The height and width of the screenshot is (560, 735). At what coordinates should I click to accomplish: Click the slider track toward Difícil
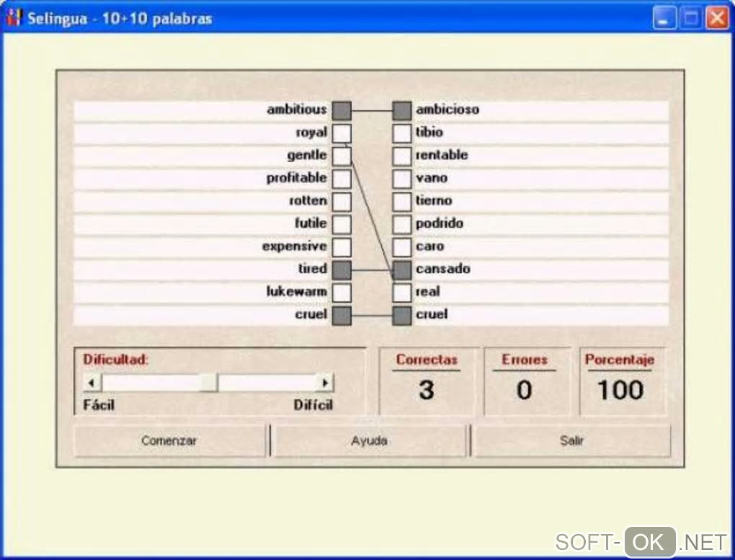[267, 383]
